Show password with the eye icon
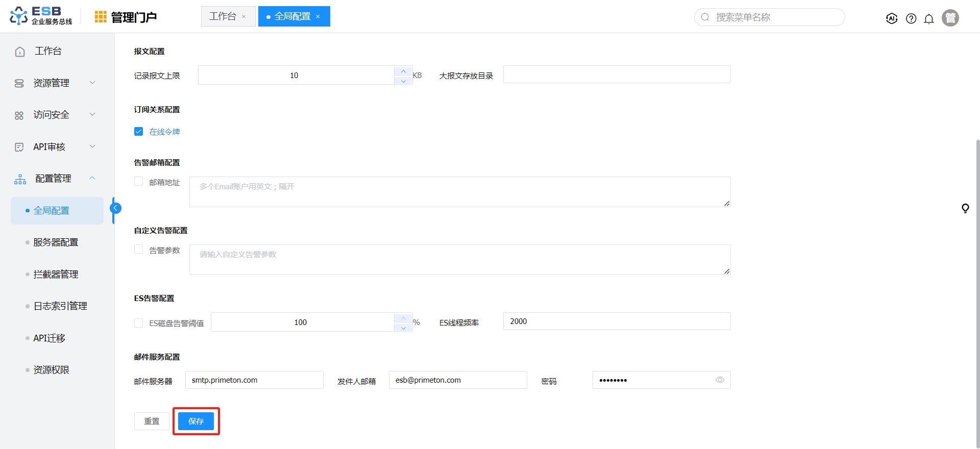This screenshot has width=980, height=449. click(720, 380)
